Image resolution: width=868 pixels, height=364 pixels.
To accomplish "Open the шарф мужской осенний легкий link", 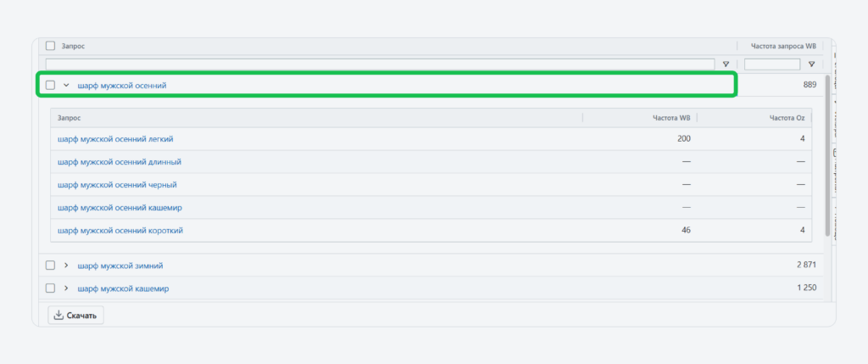I will pos(115,138).
